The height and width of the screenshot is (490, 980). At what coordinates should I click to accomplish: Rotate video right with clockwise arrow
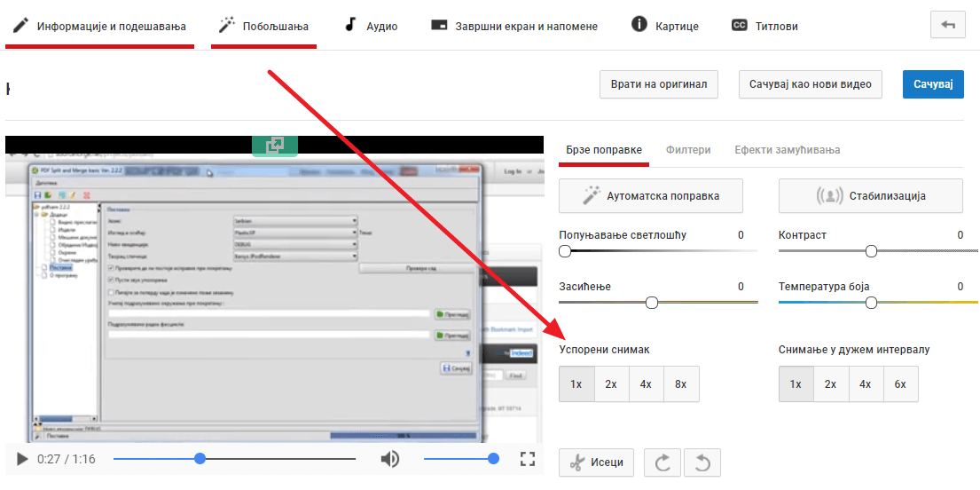click(662, 462)
